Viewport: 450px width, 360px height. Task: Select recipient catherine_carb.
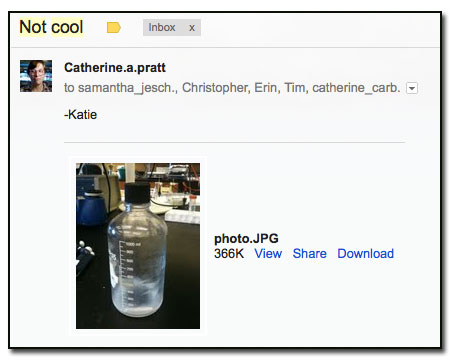[x=356, y=88]
